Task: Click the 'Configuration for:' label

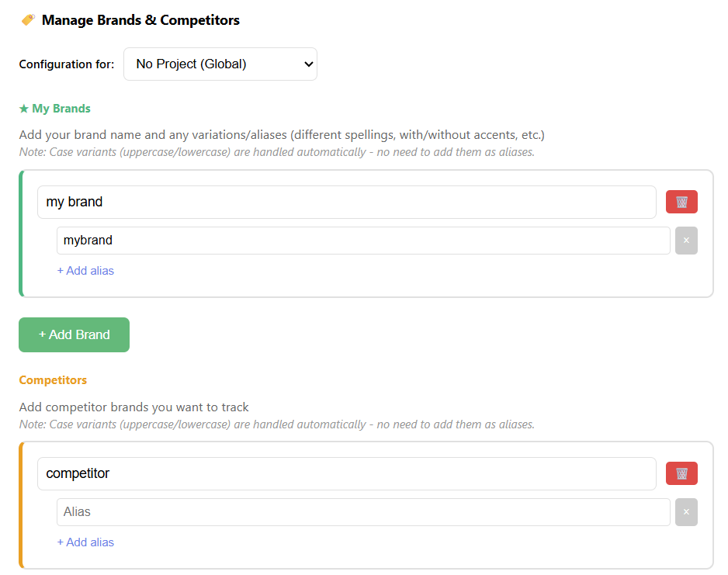Action: pos(67,64)
